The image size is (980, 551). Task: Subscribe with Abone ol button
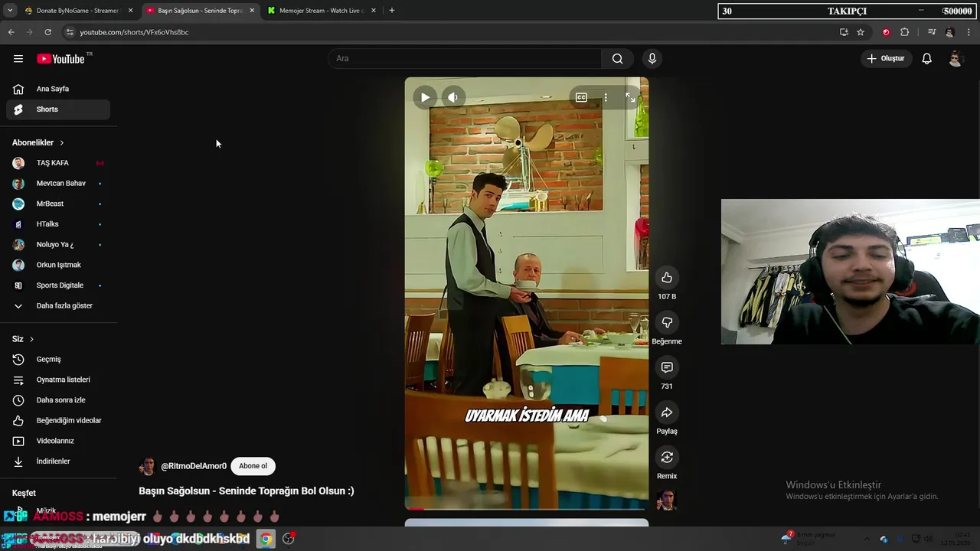[x=253, y=466]
